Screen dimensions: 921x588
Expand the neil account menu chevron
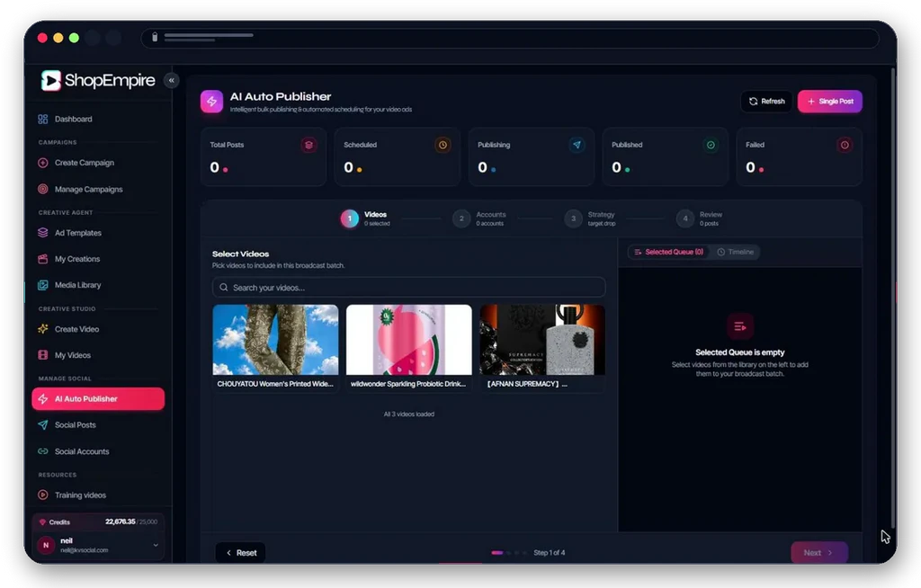coord(156,545)
